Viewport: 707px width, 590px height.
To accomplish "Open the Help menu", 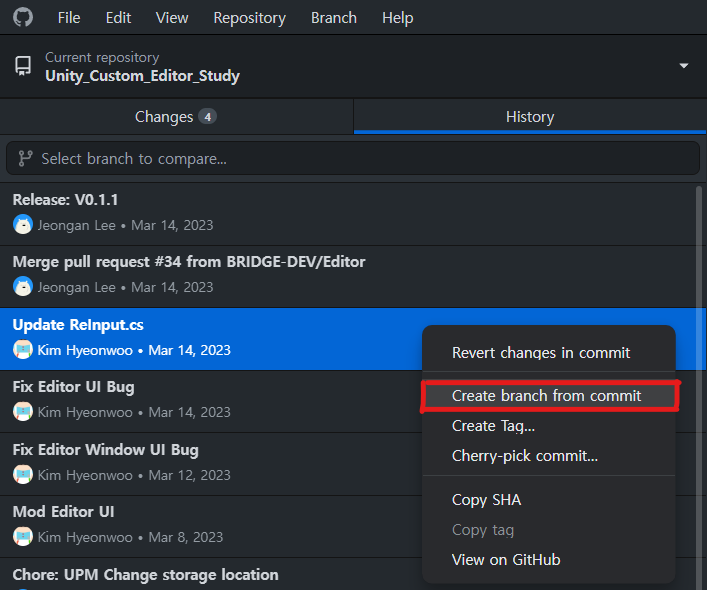I will [x=397, y=18].
